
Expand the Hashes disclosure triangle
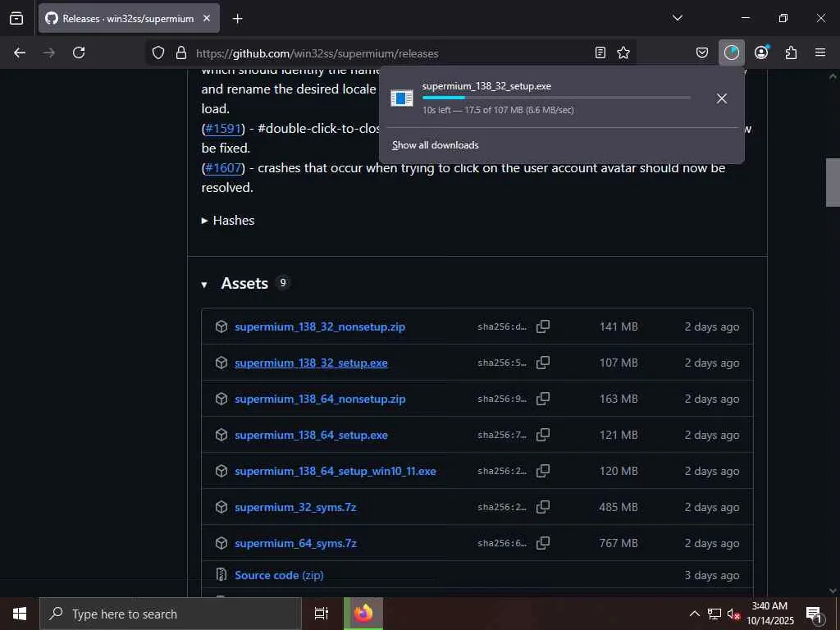(204, 221)
